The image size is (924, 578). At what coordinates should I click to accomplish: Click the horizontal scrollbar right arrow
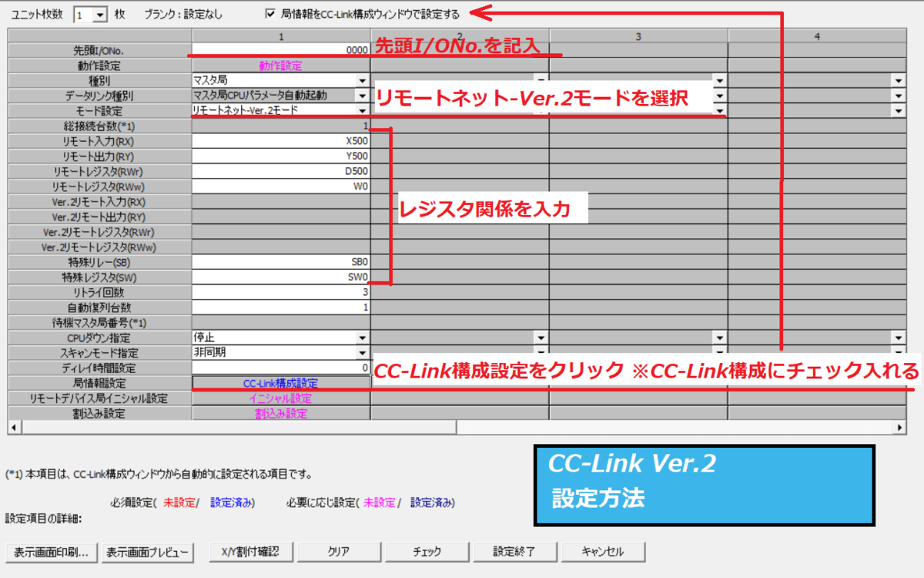pos(900,426)
